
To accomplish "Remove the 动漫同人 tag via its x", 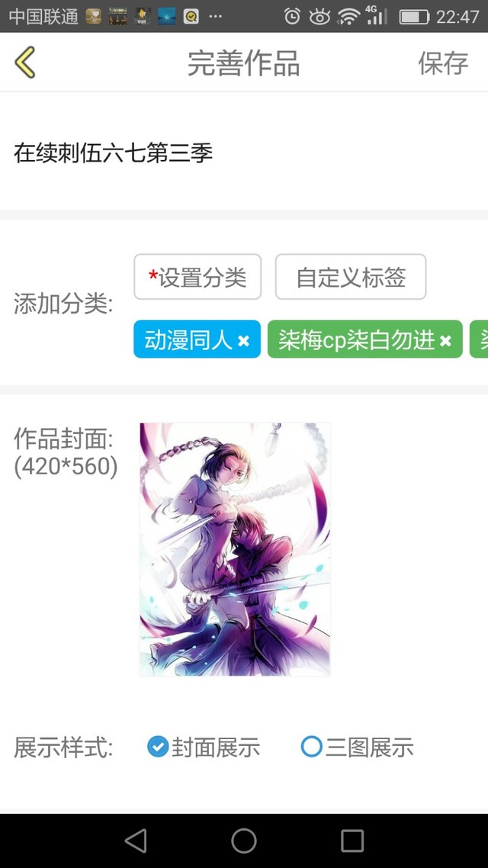I will point(243,341).
